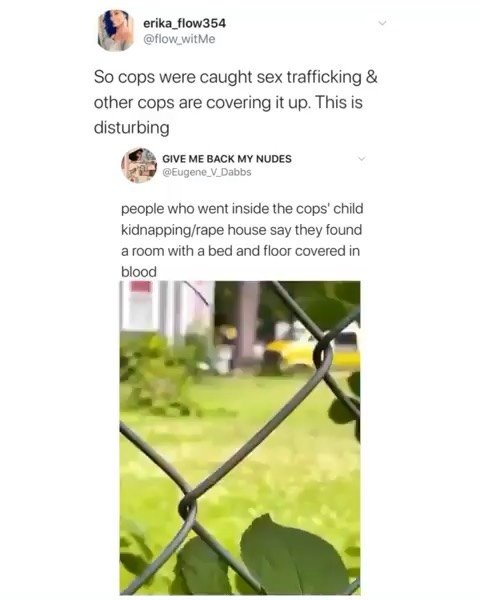This screenshot has width=480, height=600.
Task: Click the erika_flow354 display name
Action: 184,23
